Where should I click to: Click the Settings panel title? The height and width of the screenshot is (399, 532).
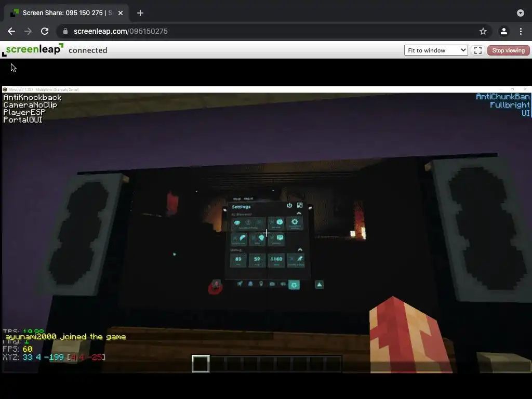[241, 207]
